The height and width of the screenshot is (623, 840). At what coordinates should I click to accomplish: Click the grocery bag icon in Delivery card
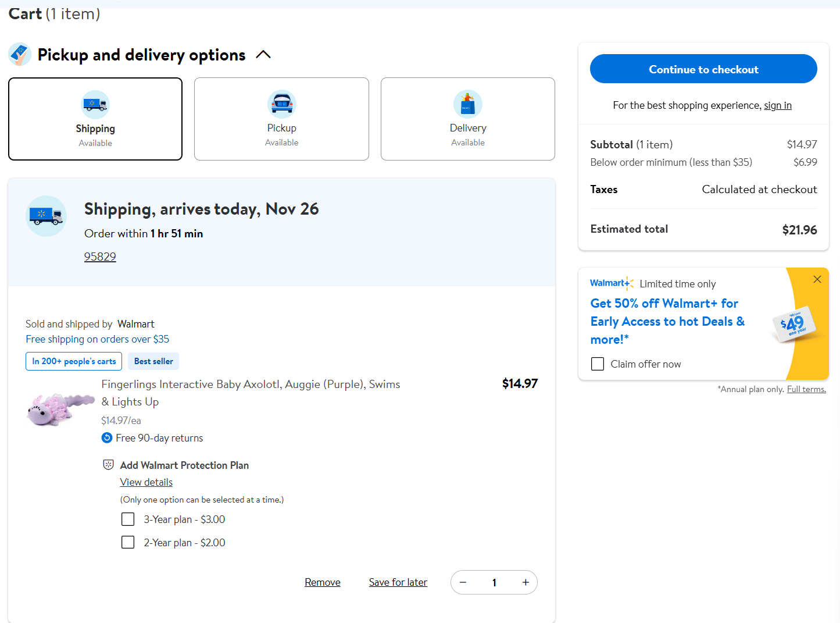[x=468, y=104]
